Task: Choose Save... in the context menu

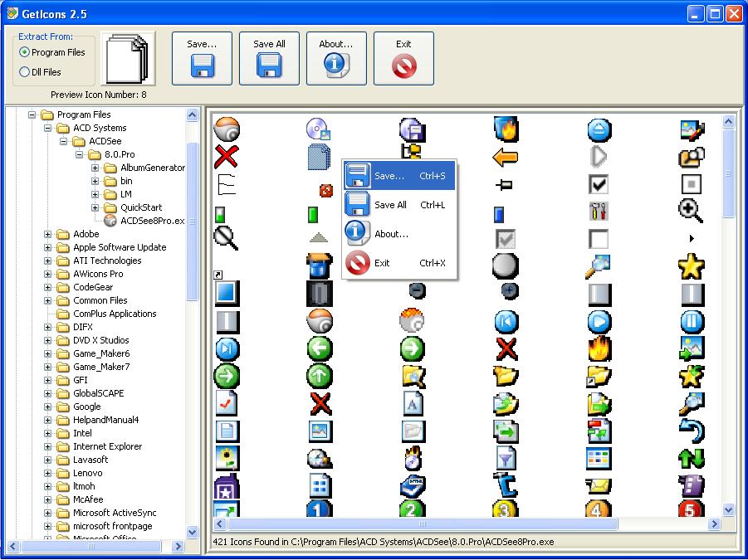Action: point(399,176)
